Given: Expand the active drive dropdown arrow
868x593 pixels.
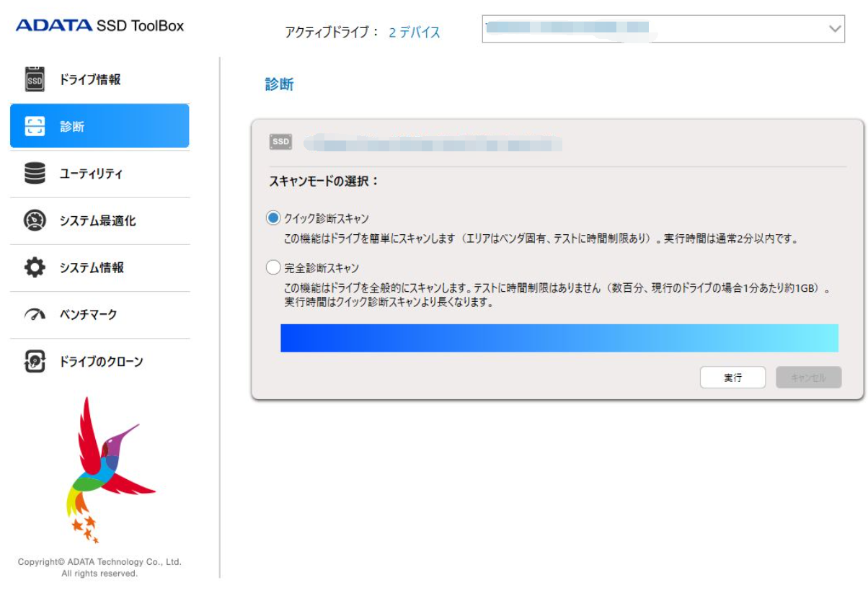Looking at the screenshot, I should [x=835, y=29].
